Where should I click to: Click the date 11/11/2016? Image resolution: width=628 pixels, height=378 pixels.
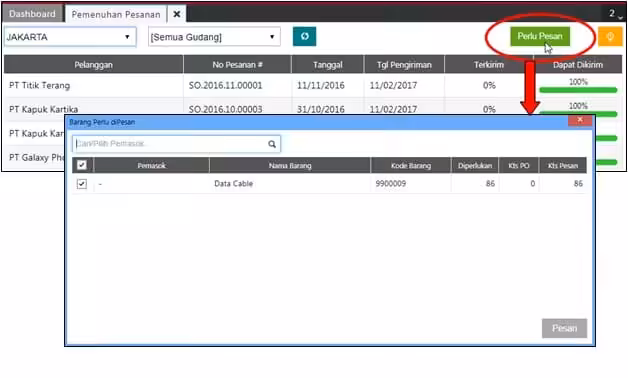click(x=320, y=85)
